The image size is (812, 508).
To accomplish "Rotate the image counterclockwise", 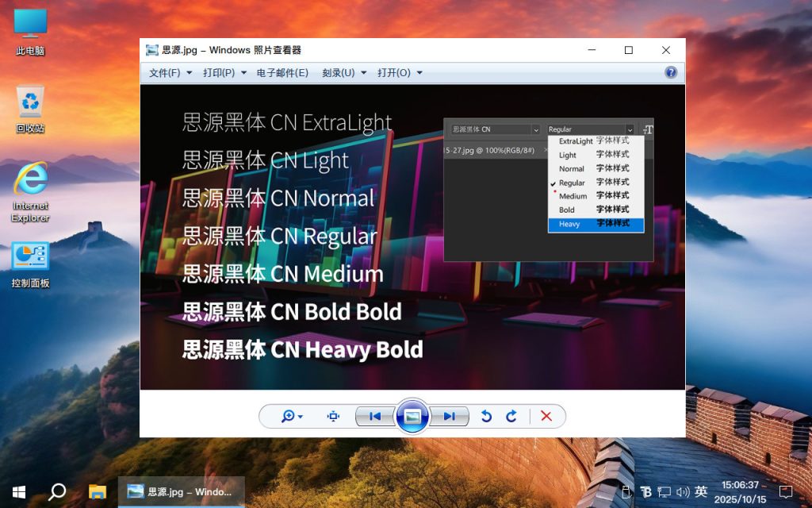I will coord(486,416).
